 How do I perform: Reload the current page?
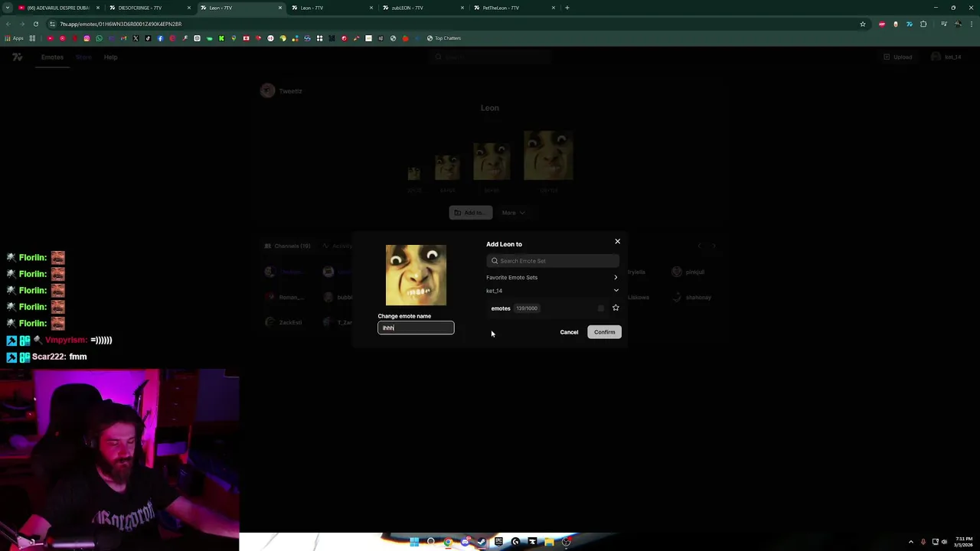coord(36,24)
